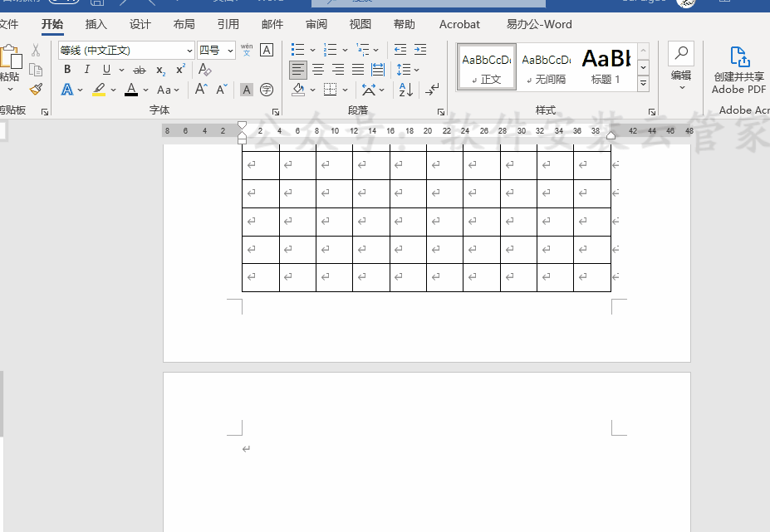Screen dimensions: 770x532
Task: Switch to the 布局 (Layout) tab
Action: (x=184, y=24)
